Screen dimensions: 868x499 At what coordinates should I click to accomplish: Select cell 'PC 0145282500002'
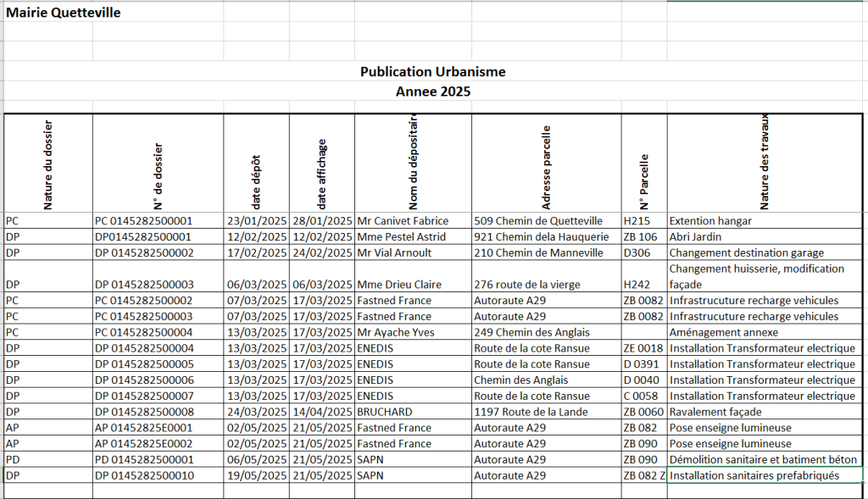tap(159, 301)
